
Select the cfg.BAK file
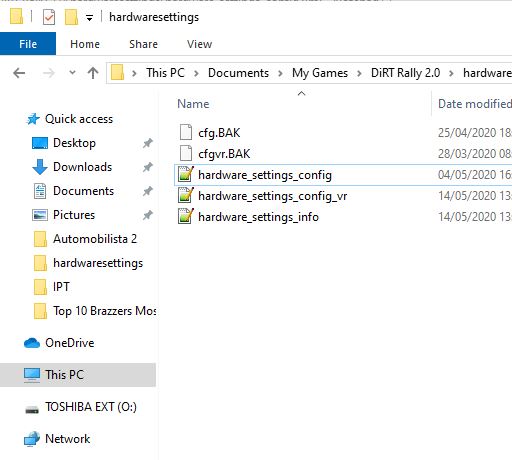pos(219,133)
